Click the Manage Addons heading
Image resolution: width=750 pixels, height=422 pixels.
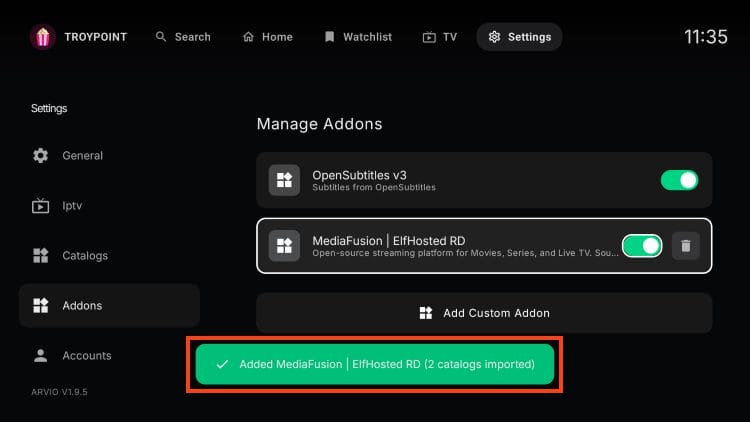click(320, 124)
